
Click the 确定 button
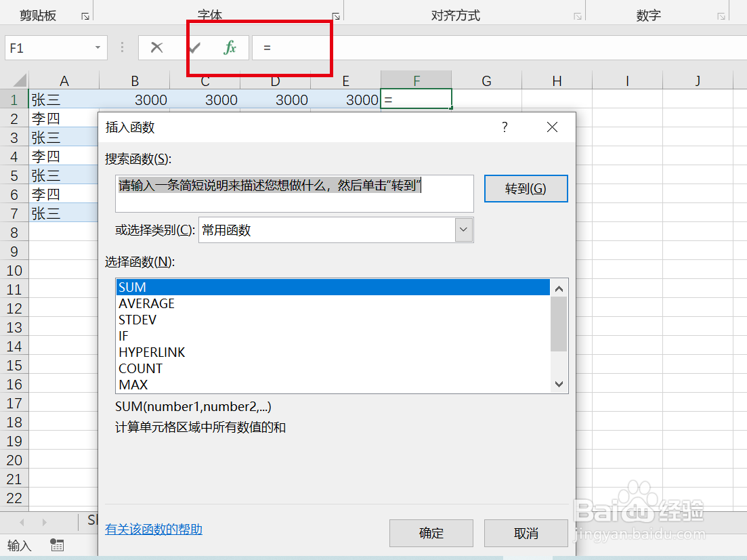[x=431, y=533]
